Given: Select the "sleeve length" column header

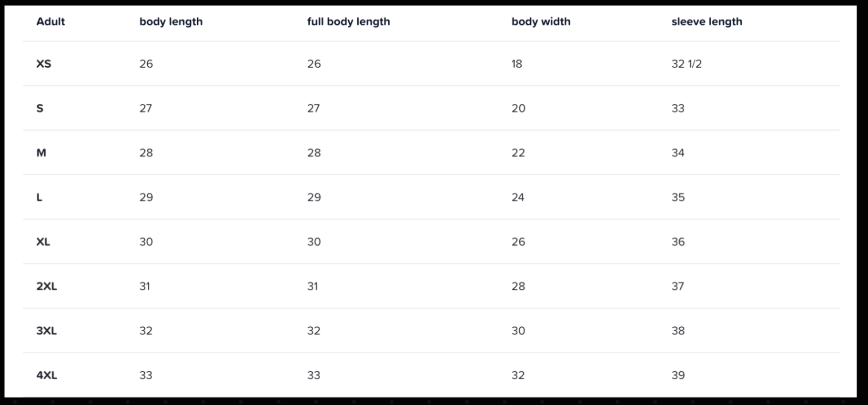Looking at the screenshot, I should click(707, 21).
